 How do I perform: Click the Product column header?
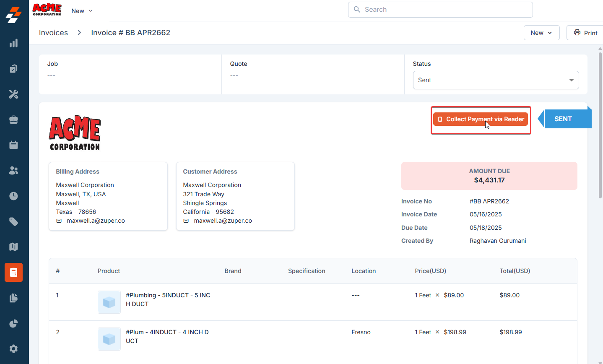pos(109,271)
